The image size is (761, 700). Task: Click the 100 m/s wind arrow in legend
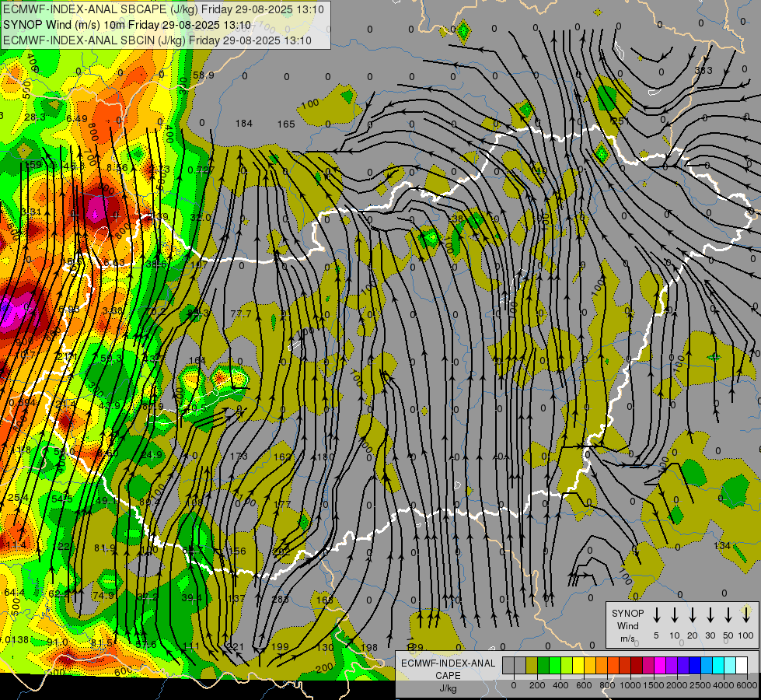click(746, 614)
